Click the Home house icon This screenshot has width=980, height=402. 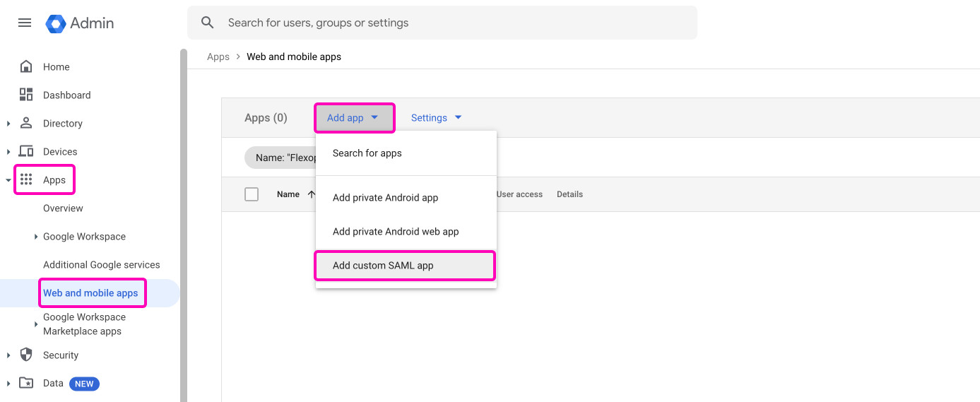(x=26, y=66)
